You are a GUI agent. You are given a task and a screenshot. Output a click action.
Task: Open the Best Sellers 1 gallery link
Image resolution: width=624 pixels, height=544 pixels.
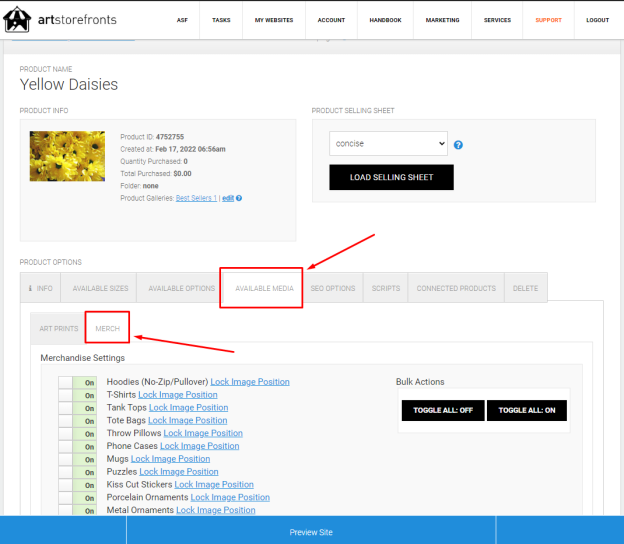click(x=196, y=198)
